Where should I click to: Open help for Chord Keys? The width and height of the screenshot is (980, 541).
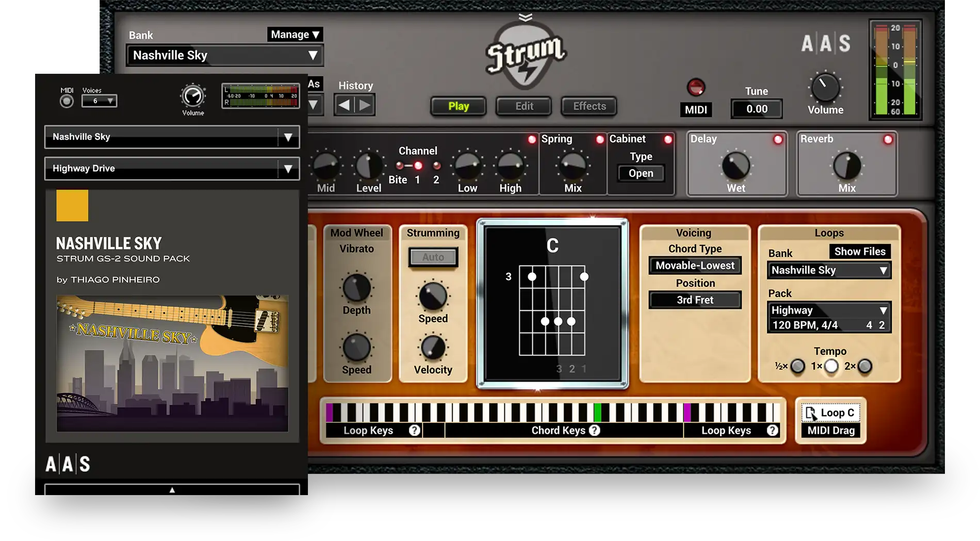tap(595, 430)
